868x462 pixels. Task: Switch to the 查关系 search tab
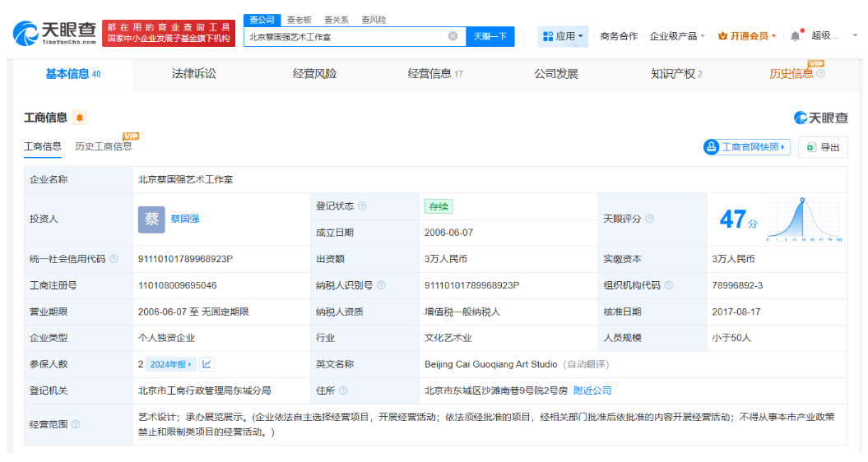[337, 20]
